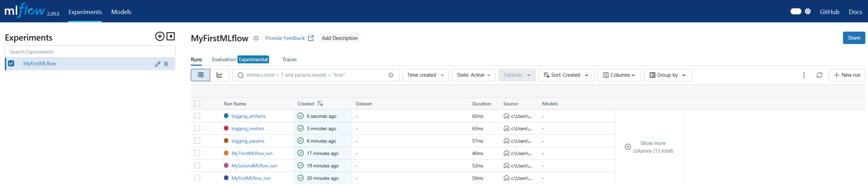The width and height of the screenshot is (868, 184).
Task: Click source icon in MyFirstMLflow_run row
Action: 506,178
